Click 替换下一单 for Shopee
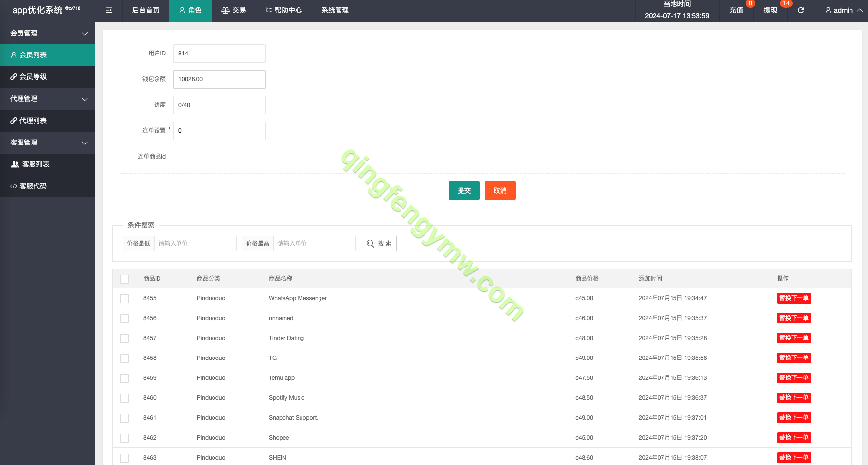The image size is (868, 465). [794, 438]
